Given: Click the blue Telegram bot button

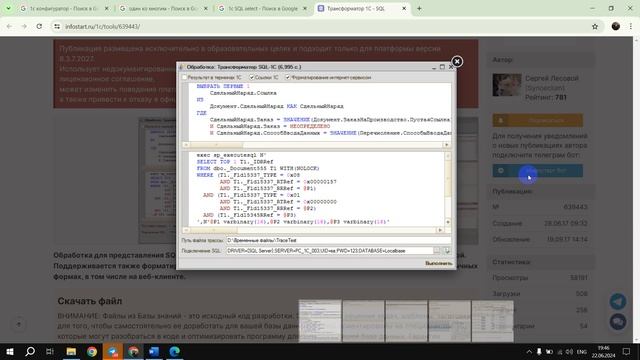Looking at the screenshot, I should point(538,171).
